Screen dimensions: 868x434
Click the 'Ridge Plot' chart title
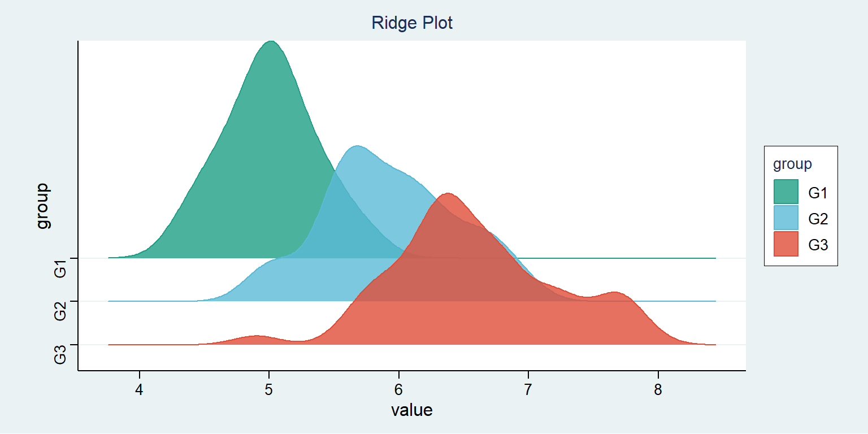pyautogui.click(x=412, y=23)
